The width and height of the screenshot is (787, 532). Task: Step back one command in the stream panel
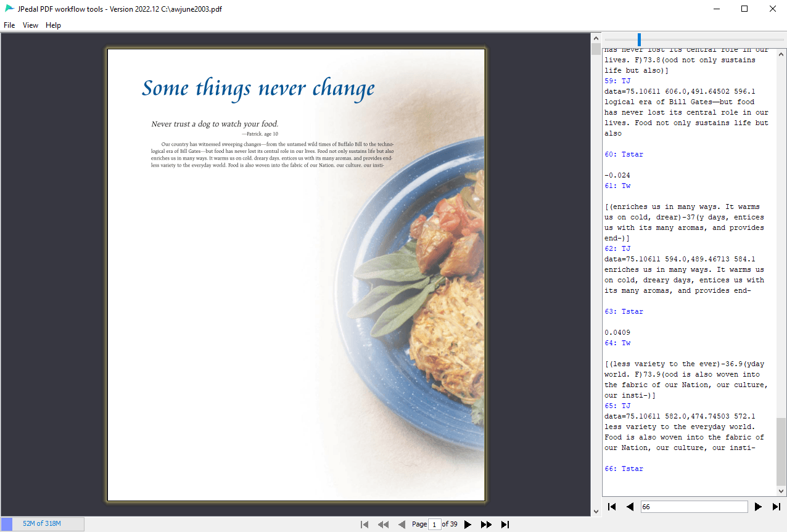point(630,507)
